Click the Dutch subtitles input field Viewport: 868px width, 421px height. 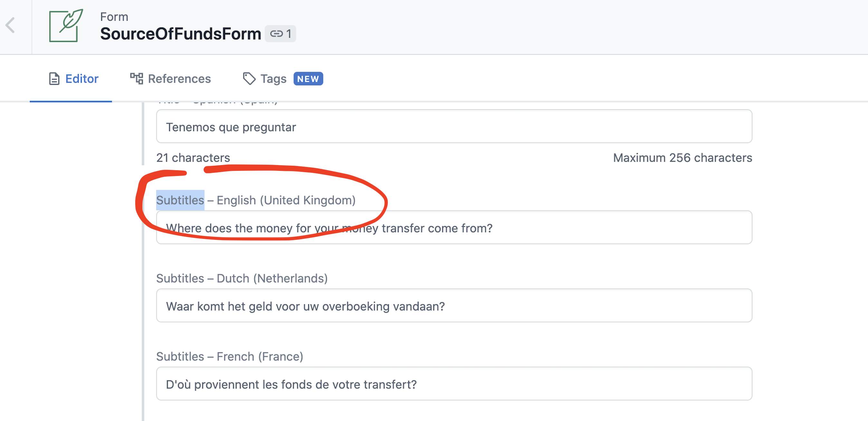[454, 305]
